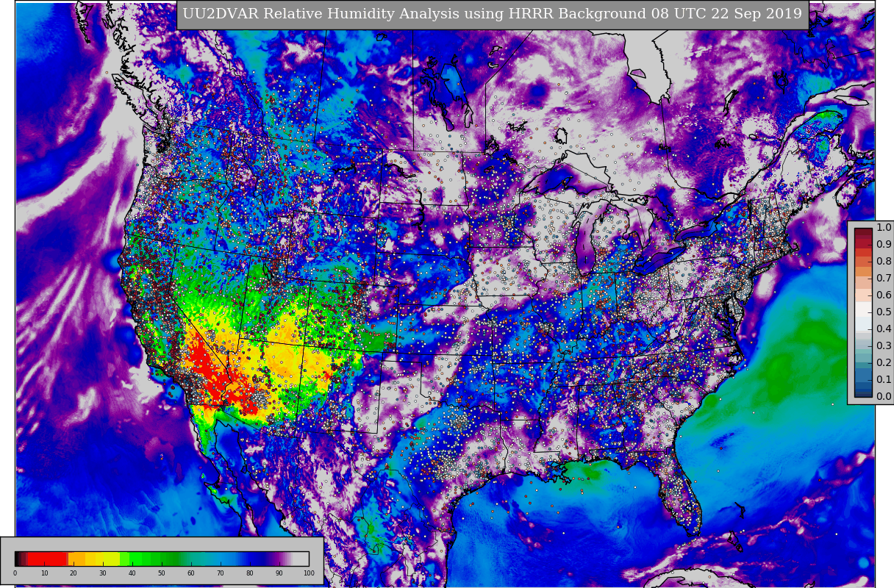This screenshot has height=588, width=894.
Task: Select the light grey end of humidity colorbar
Action: [x=301, y=559]
